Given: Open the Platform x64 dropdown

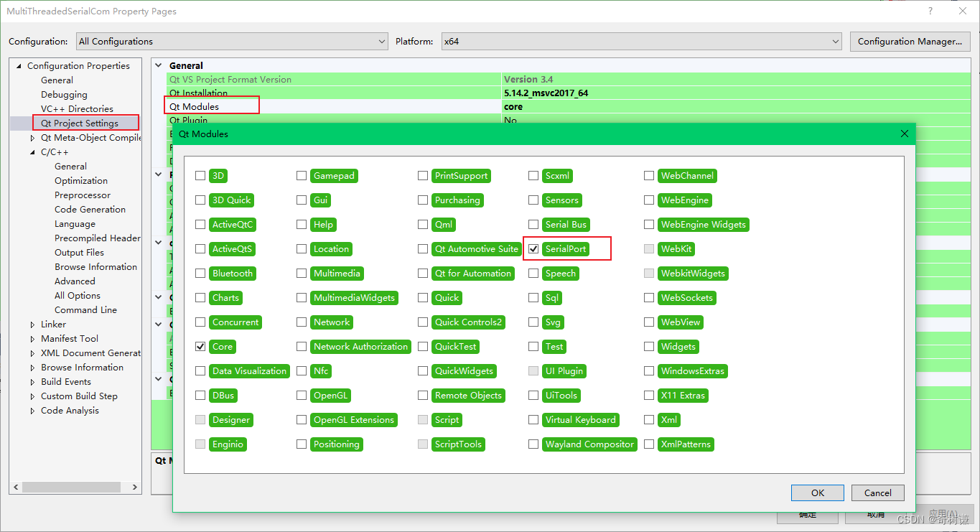Looking at the screenshot, I should [x=640, y=42].
